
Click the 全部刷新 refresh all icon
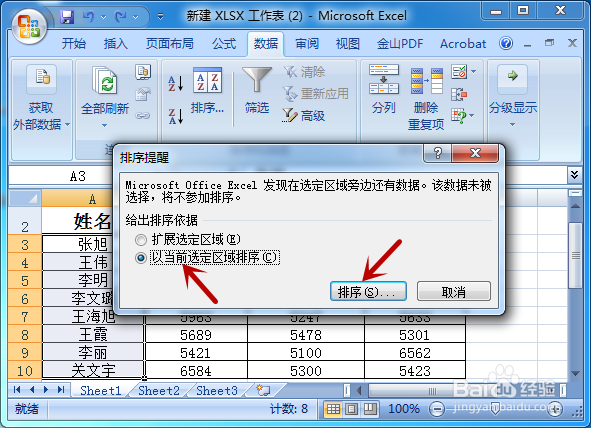[x=105, y=79]
